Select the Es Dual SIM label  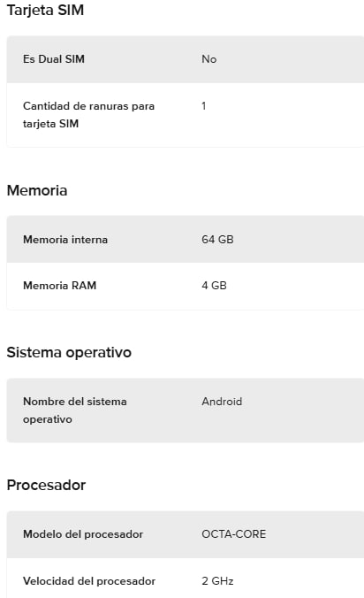[54, 59]
